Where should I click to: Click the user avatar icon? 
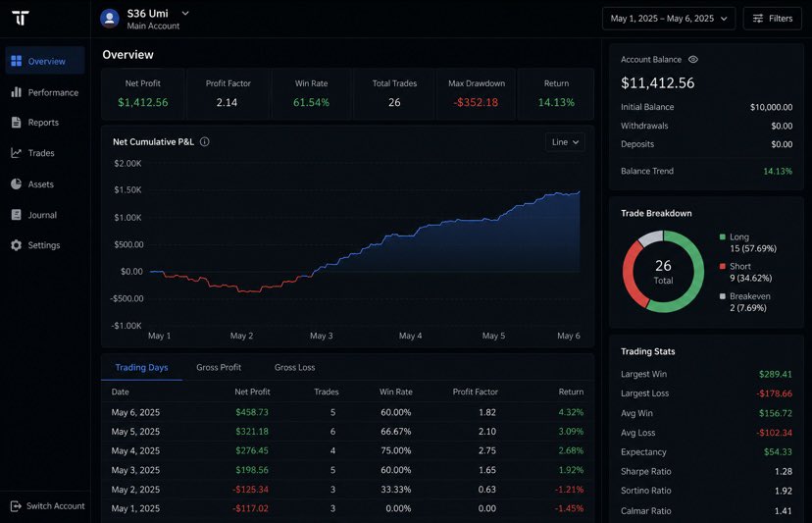(x=109, y=19)
